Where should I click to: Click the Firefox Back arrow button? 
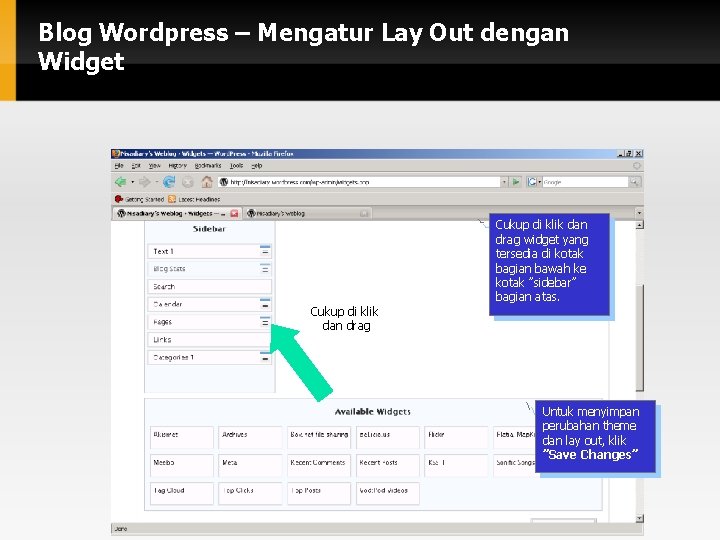120,182
